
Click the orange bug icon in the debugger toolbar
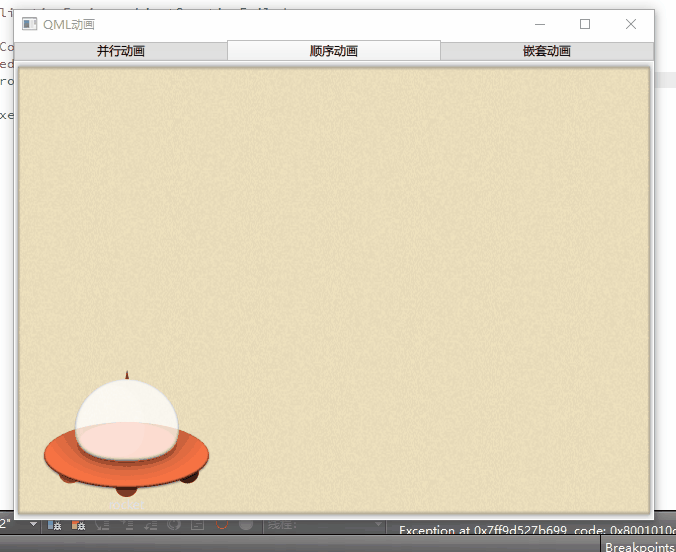point(78,525)
